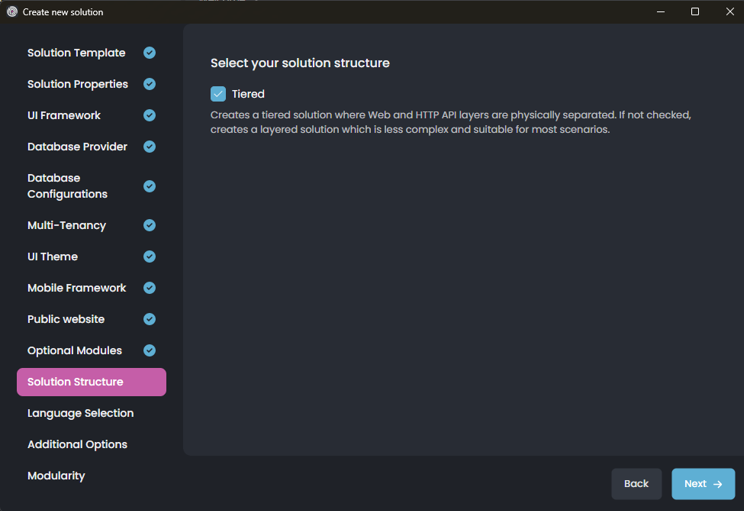Click the checkmark icon beside UI Theme

pyautogui.click(x=149, y=257)
